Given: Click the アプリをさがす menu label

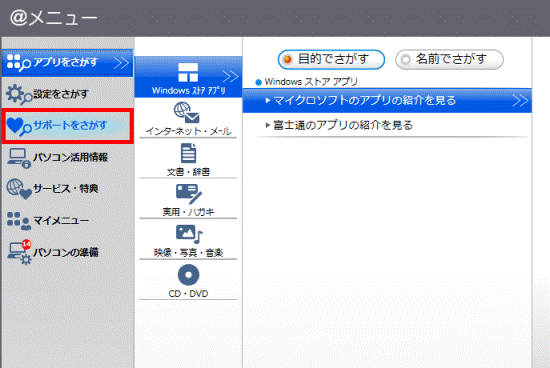Looking at the screenshot, I should coord(65,62).
